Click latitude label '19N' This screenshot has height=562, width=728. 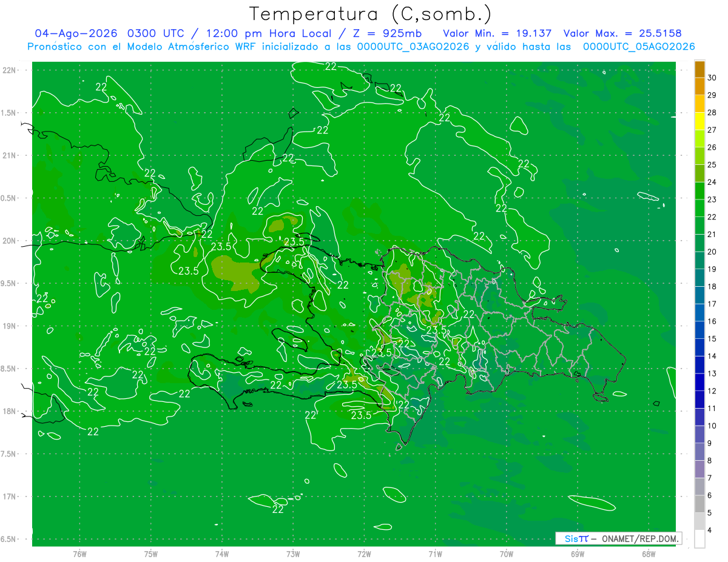[x=10, y=326]
